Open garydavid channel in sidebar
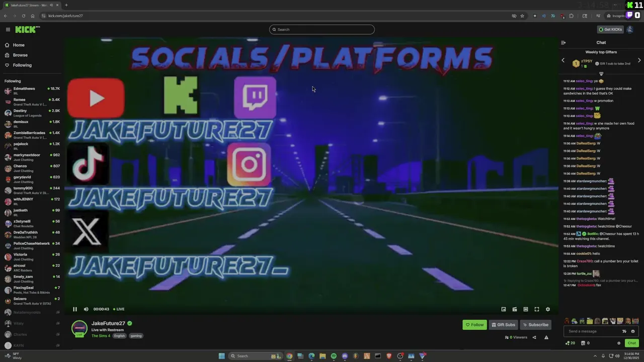Image resolution: width=644 pixels, height=362 pixels. pyautogui.click(x=32, y=179)
